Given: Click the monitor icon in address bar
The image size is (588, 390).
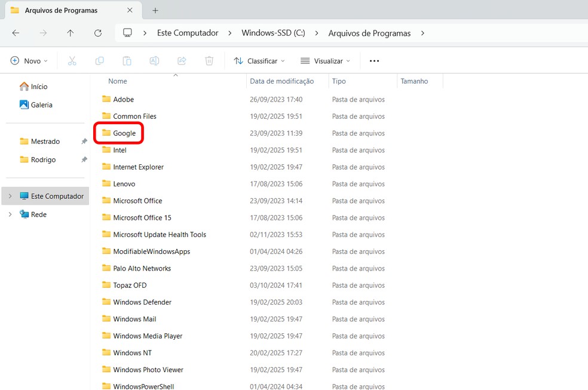Looking at the screenshot, I should coord(127,33).
